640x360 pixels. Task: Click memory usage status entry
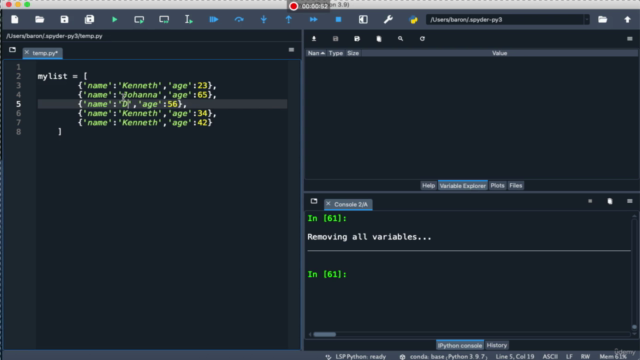pyautogui.click(x=613, y=356)
